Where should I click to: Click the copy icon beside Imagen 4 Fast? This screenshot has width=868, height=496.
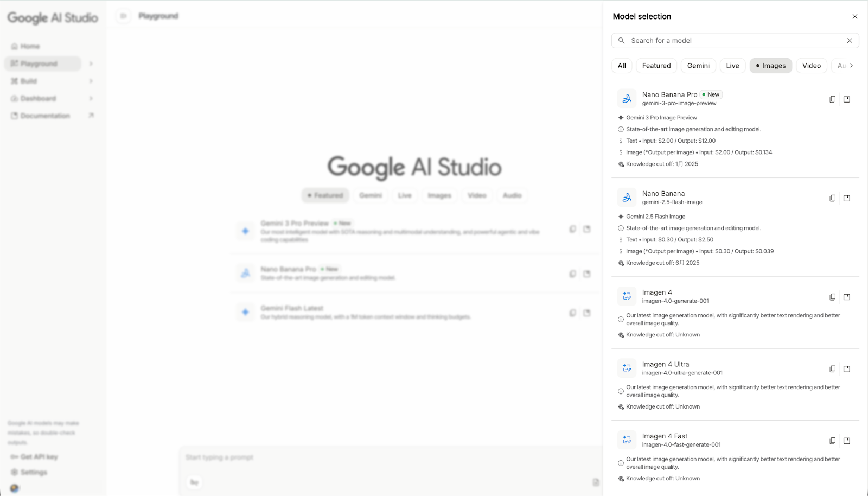832,441
